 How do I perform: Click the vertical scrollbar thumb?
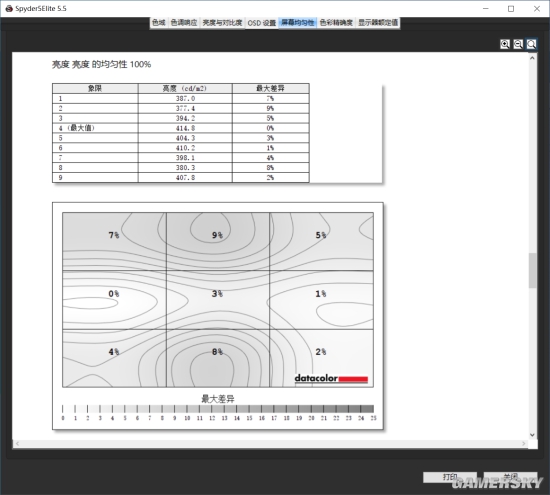[x=532, y=270]
